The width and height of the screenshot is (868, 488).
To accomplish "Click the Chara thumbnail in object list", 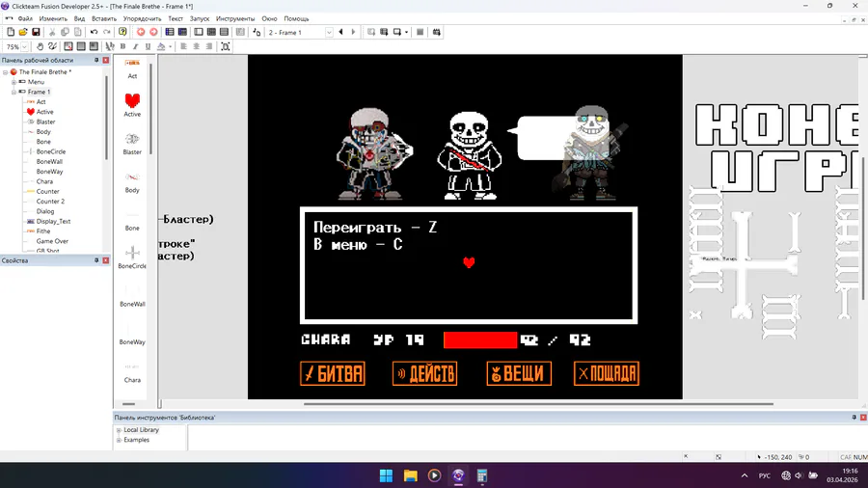I will pos(132,367).
